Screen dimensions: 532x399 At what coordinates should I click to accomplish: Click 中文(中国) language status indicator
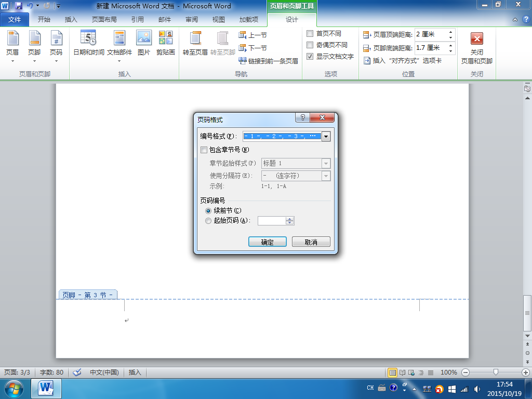tap(104, 372)
